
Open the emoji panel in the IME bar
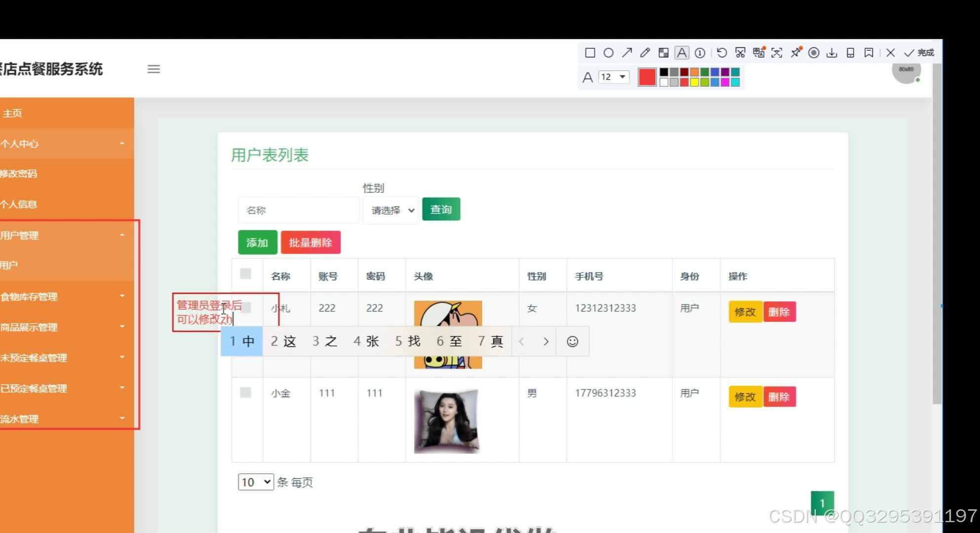[572, 342]
